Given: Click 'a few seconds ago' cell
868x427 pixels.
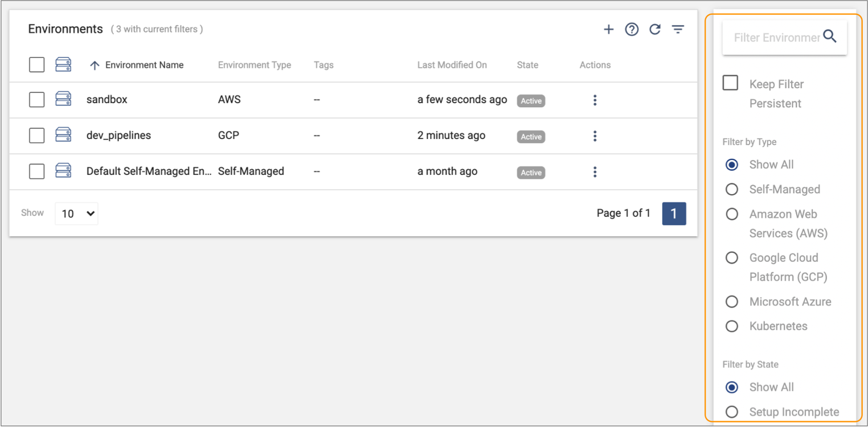Looking at the screenshot, I should tap(462, 100).
